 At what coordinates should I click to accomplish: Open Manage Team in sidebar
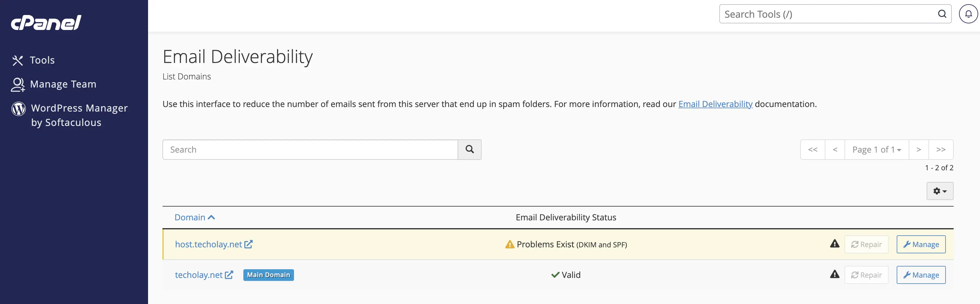tap(54, 84)
